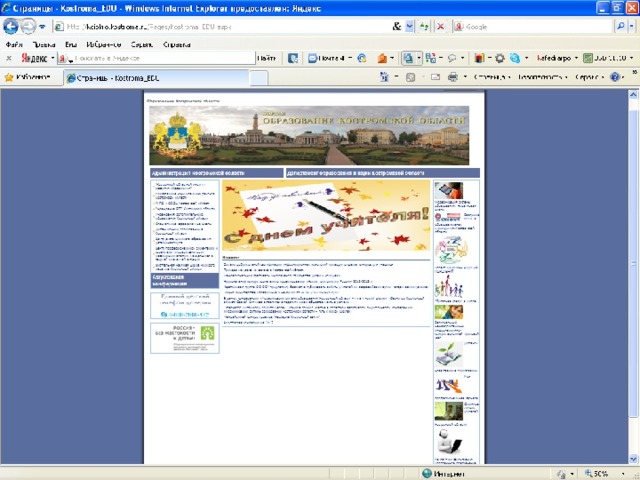640x480 pixels.
Task: Select the Kostroma_EDU page tab
Action: [156, 78]
